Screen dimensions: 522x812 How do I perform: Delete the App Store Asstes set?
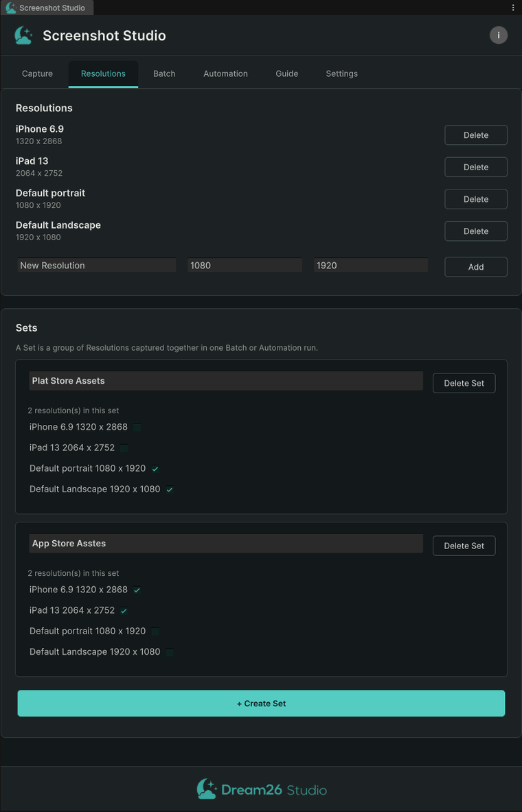point(464,546)
